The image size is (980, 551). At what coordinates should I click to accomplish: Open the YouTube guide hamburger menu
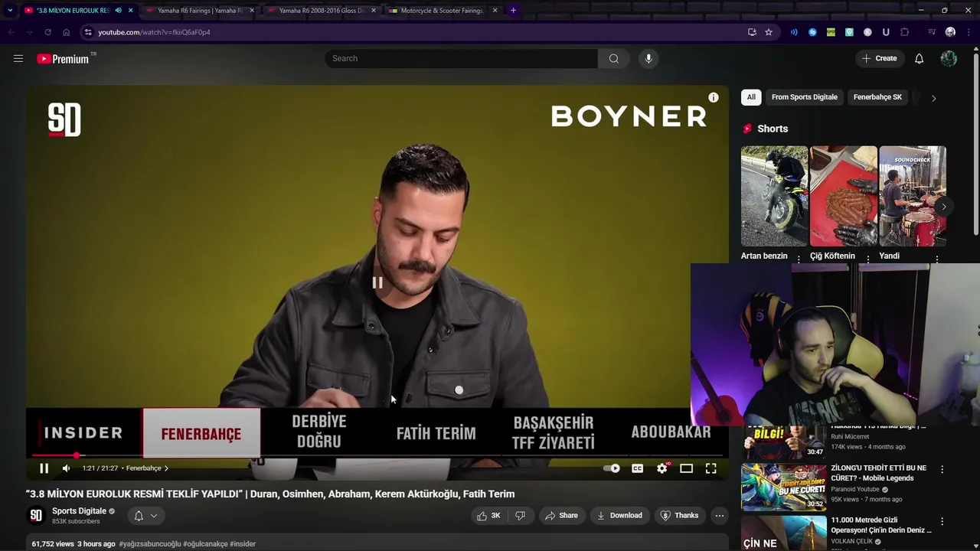18,58
